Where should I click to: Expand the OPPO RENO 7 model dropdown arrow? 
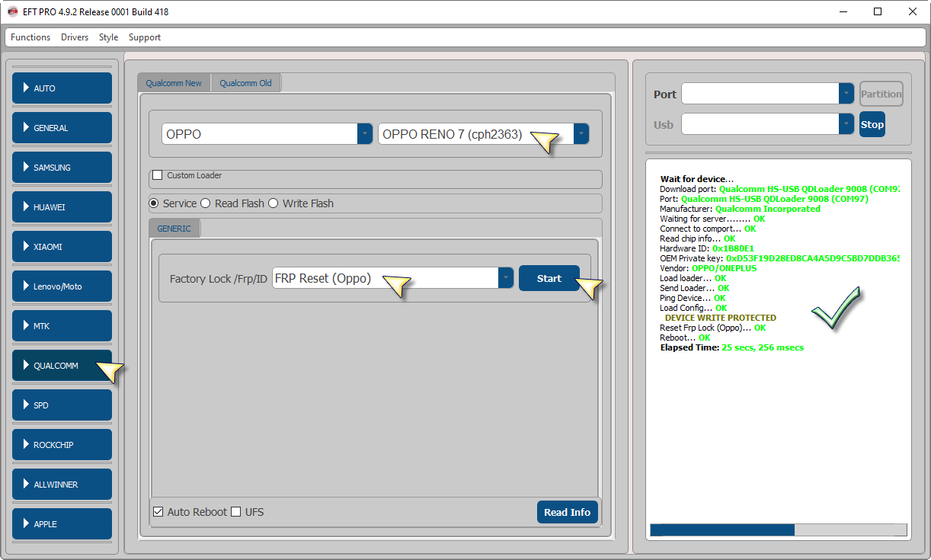tap(581, 134)
